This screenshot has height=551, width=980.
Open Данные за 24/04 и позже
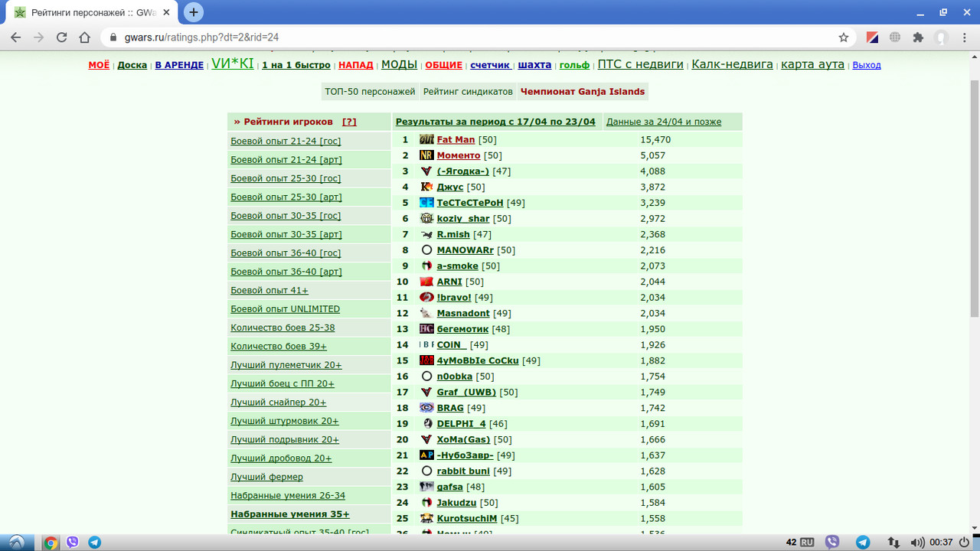coord(664,122)
